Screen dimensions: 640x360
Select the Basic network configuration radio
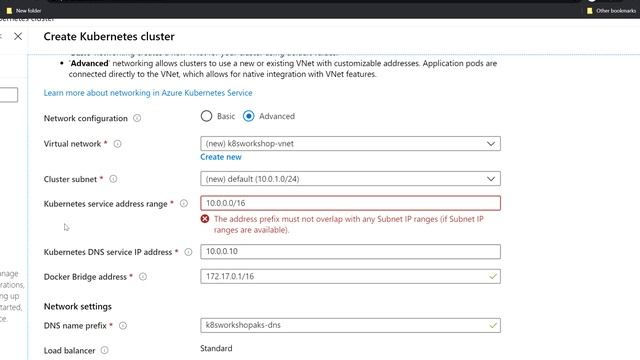pos(207,116)
